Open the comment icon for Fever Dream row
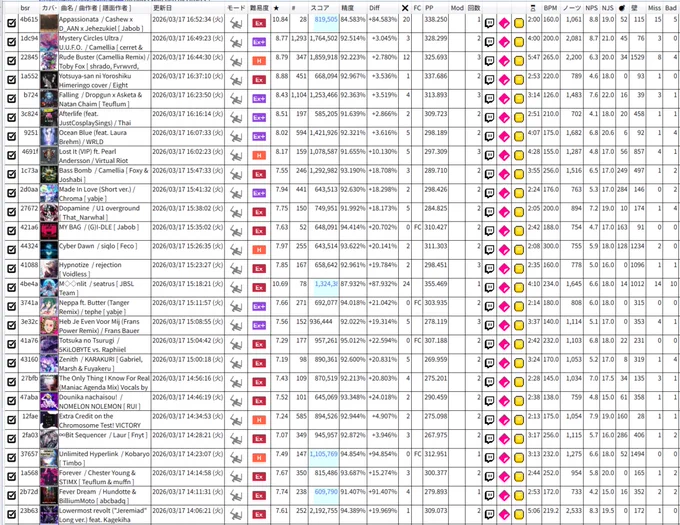Viewport: 680px width, 525px height. point(489,496)
